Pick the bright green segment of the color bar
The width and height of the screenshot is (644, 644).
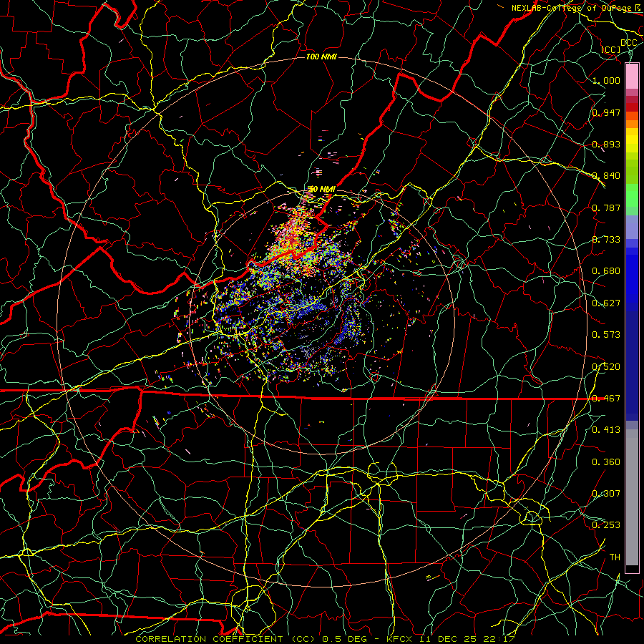[632, 195]
